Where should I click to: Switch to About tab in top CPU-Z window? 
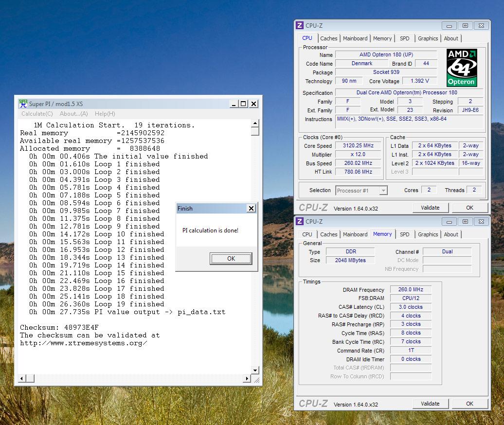pyautogui.click(x=451, y=38)
